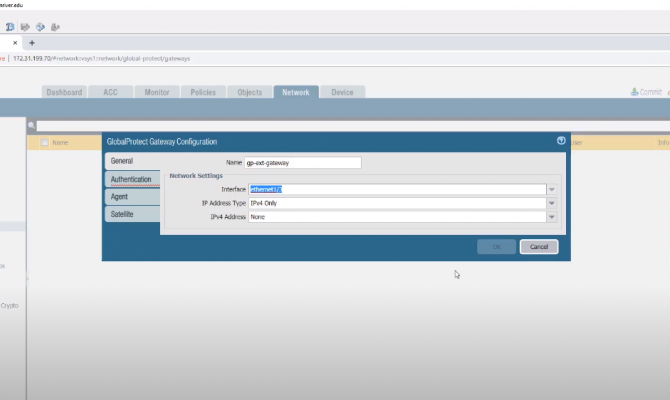Click the Cancel button
Image resolution: width=670 pixels, height=400 pixels.
[x=539, y=247]
